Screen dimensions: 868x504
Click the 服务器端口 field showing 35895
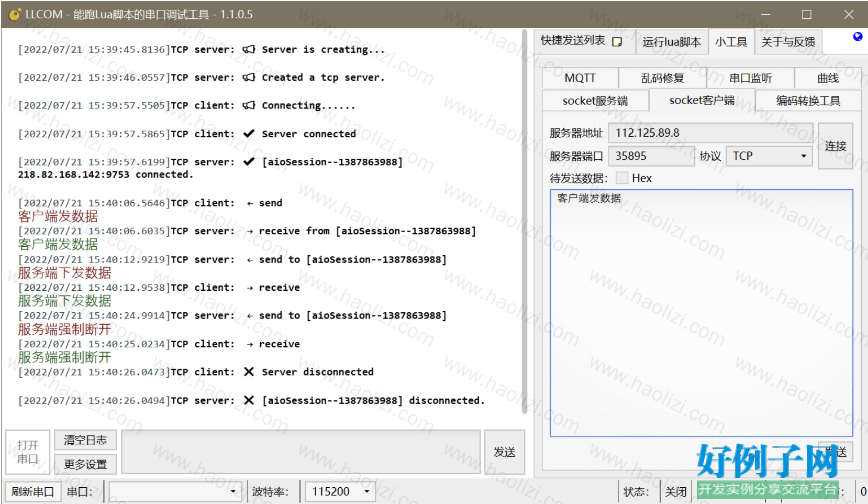(x=651, y=156)
